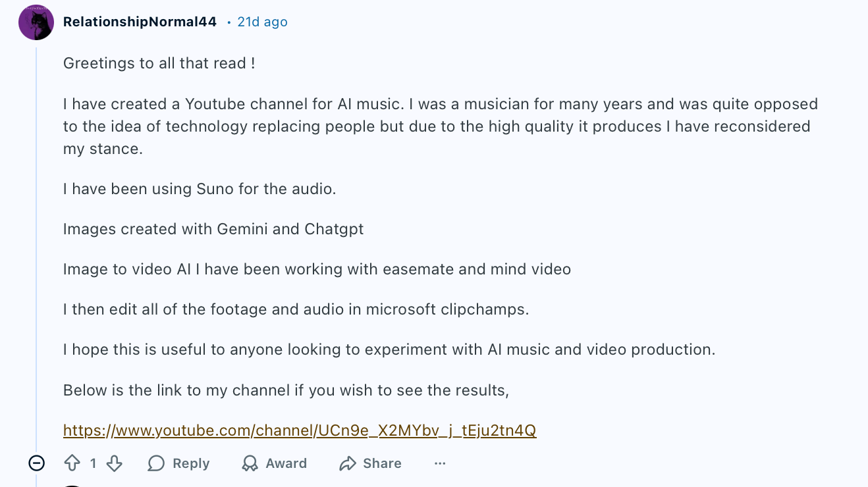
Task: Upvote the comment by RelationshipNormal44
Action: (x=72, y=463)
